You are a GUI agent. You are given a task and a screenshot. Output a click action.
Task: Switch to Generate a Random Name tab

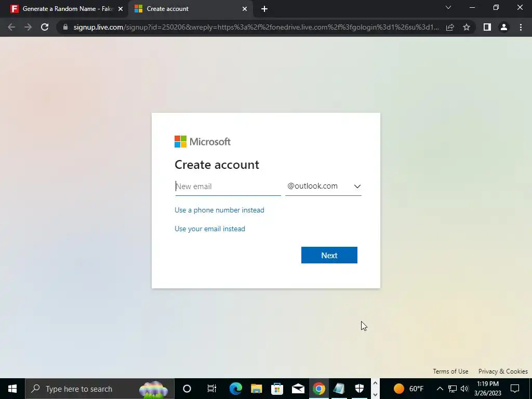tap(64, 9)
